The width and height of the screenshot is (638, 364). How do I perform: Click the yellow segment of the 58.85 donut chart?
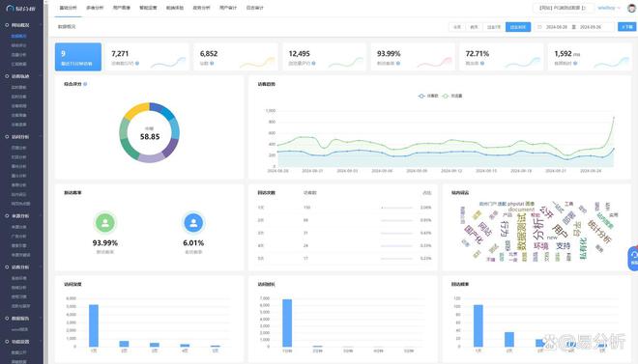[136, 111]
